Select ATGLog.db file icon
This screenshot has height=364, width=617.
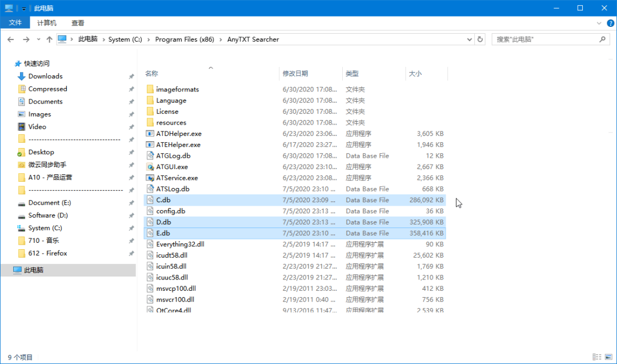click(x=150, y=155)
